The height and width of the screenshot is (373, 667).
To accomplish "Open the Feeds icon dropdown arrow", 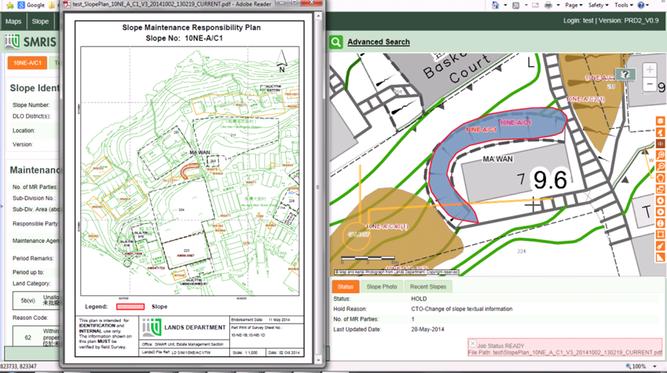I will 526,5.
